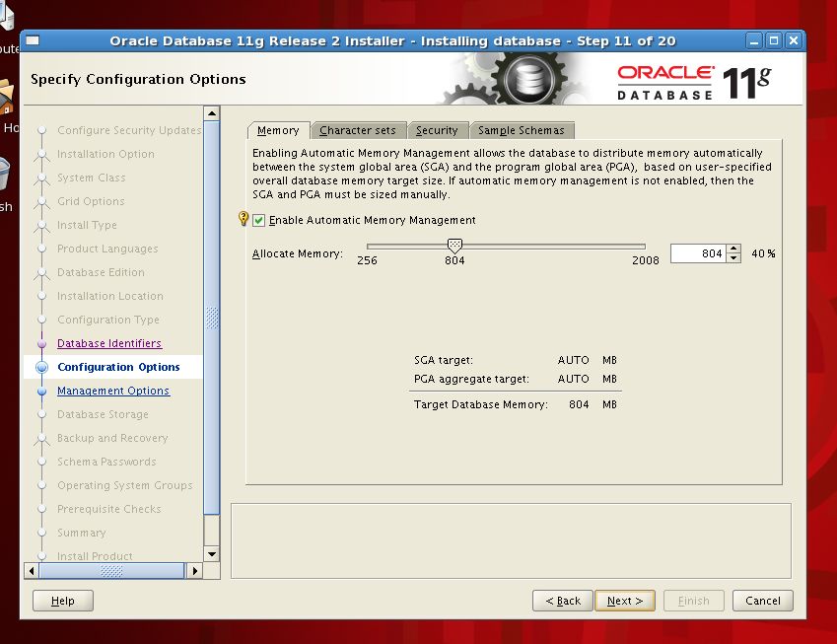Increase memory with spinner up arrow
The height and width of the screenshot is (644, 837).
[x=733, y=250]
